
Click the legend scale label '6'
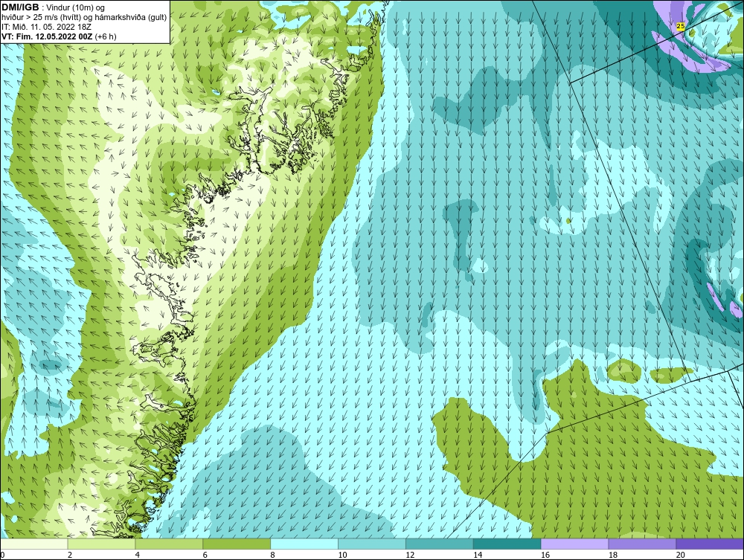[205, 555]
